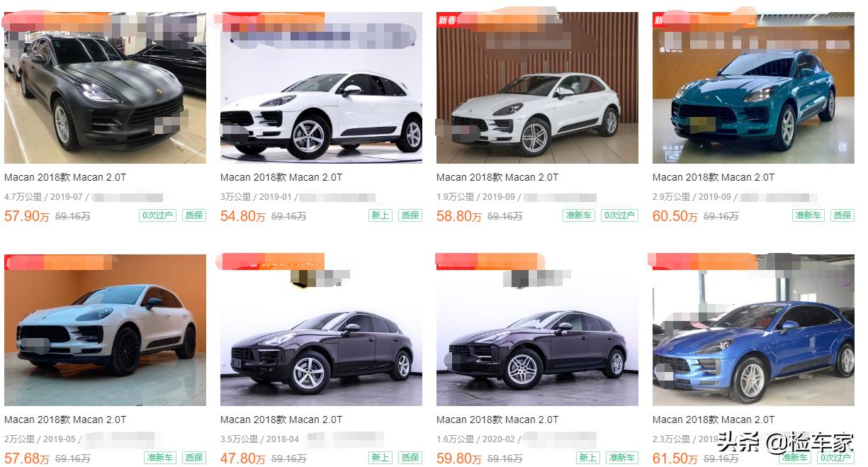The image size is (868, 467).
Task: Click the 47.80万 price text
Action: click(242, 458)
